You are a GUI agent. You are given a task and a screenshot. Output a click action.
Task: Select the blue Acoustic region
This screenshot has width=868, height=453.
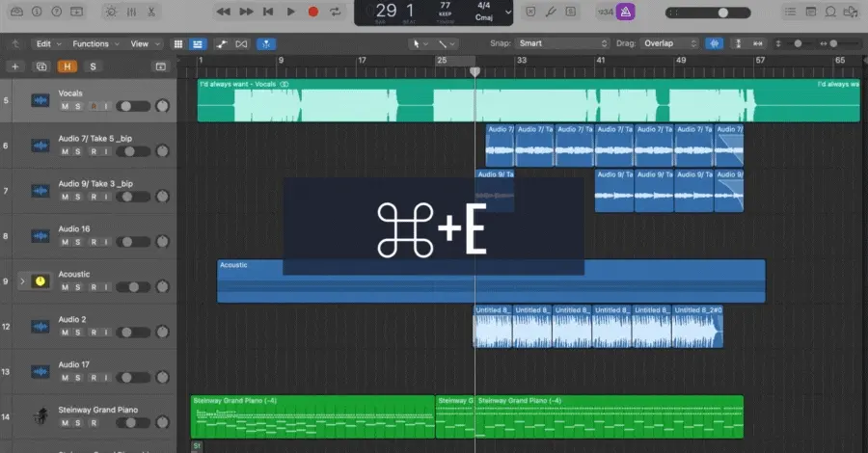tap(491, 281)
